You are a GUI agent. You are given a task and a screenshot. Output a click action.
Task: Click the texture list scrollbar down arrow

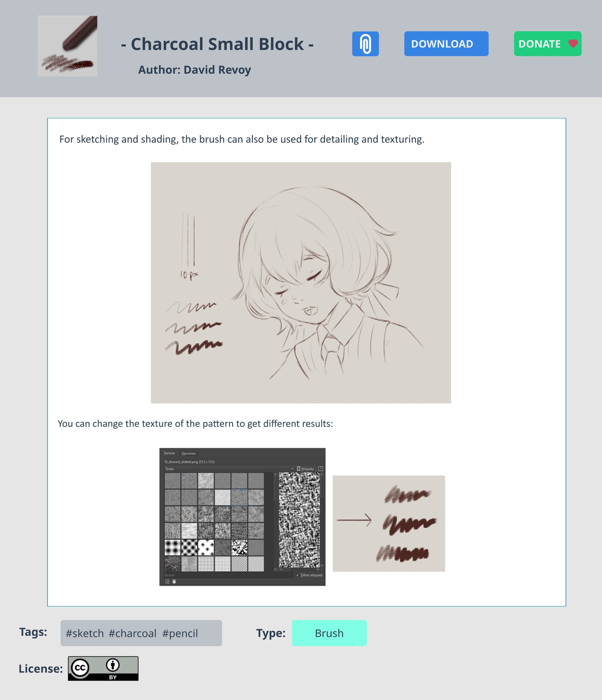click(x=275, y=569)
